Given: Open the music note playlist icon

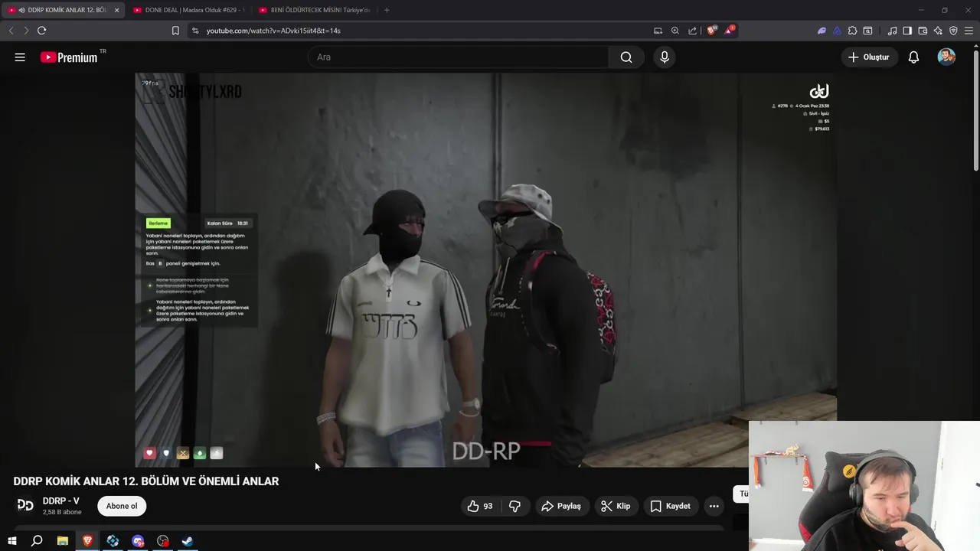Looking at the screenshot, I should tap(892, 31).
